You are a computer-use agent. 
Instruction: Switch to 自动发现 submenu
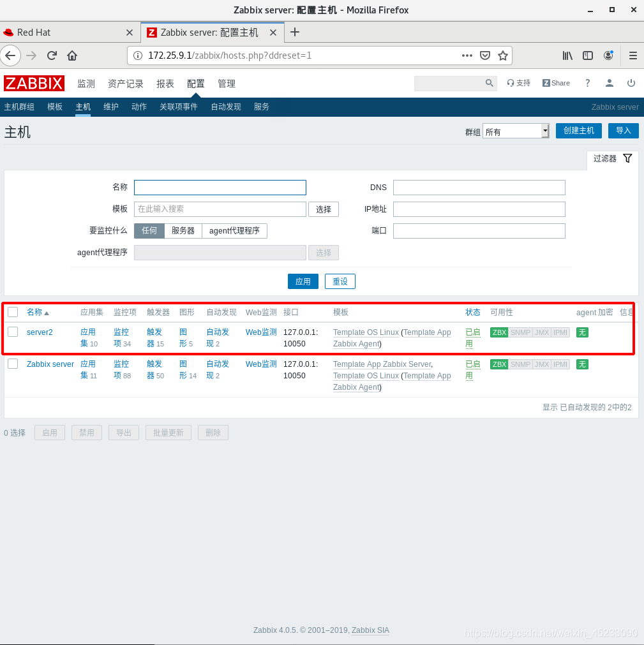coord(226,107)
